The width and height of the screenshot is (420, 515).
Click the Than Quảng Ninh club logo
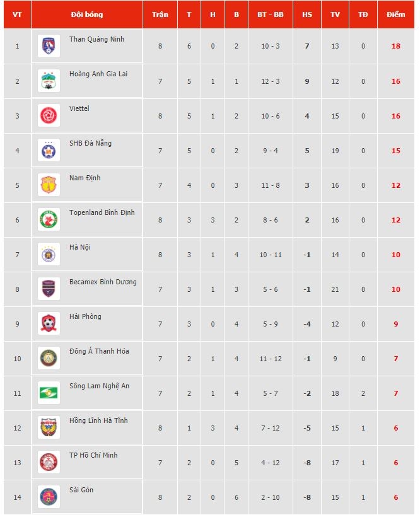click(49, 46)
